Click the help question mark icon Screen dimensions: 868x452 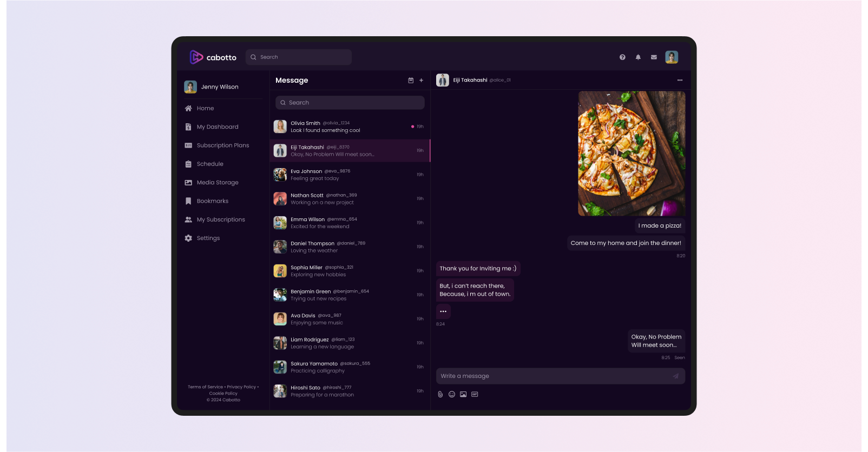pos(622,57)
